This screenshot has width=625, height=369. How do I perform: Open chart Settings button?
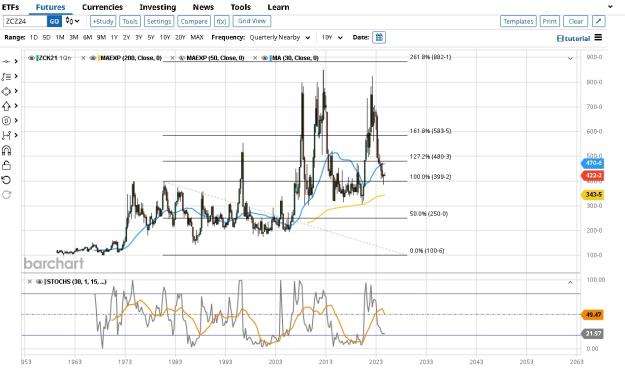[159, 21]
